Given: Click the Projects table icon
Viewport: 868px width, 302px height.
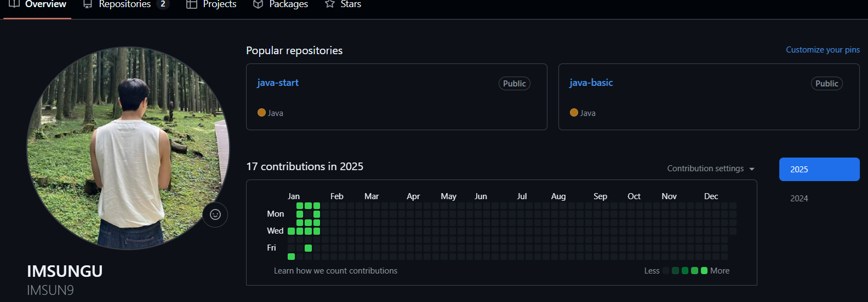Looking at the screenshot, I should click(x=191, y=4).
